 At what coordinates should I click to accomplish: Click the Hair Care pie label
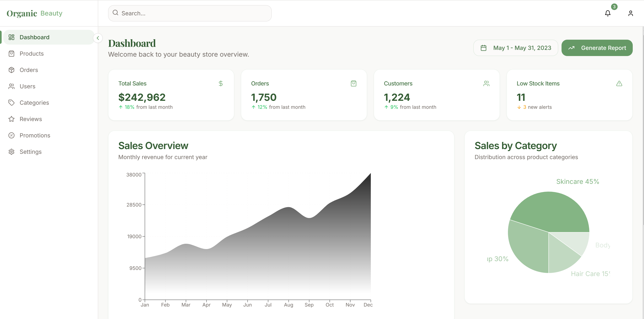click(590, 274)
